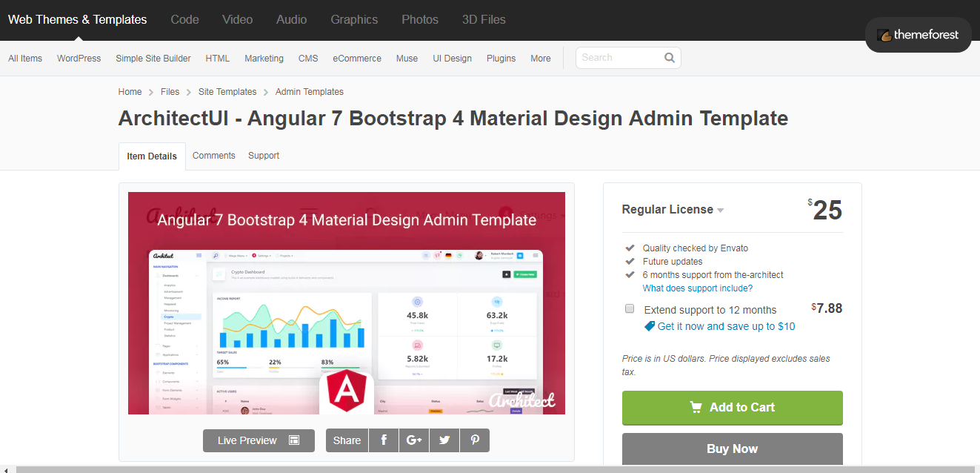Share on Twitter
This screenshot has height=473, width=980.
tap(444, 440)
